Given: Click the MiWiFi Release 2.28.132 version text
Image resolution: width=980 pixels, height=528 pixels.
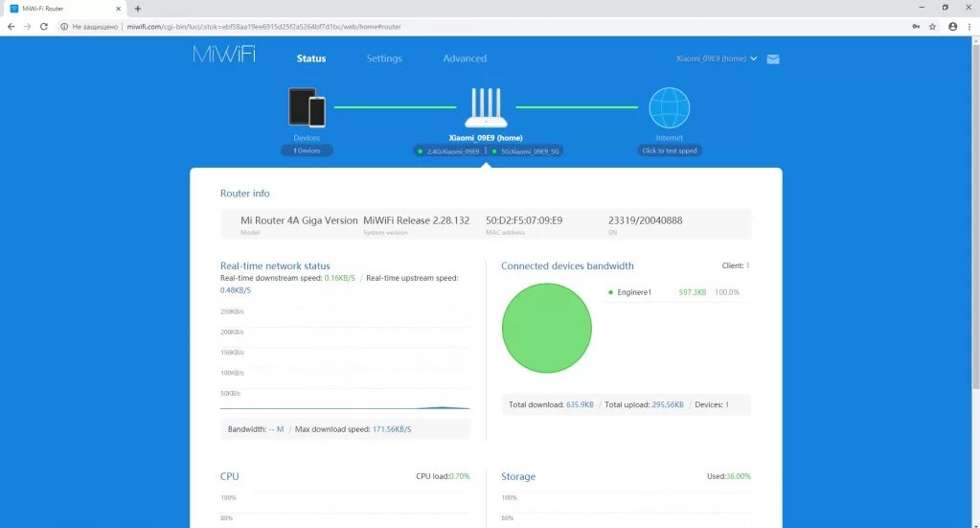Looking at the screenshot, I should (x=417, y=220).
